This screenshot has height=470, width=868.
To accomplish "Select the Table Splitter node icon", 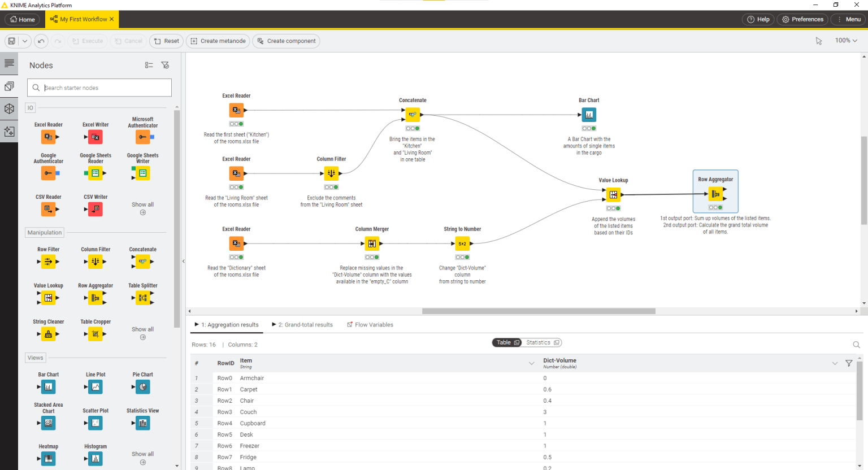I will coord(143,298).
